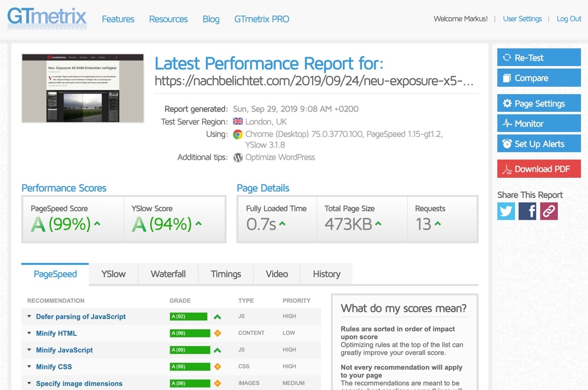The width and height of the screenshot is (588, 390).
Task: Open the YSlow tab
Action: click(x=113, y=274)
